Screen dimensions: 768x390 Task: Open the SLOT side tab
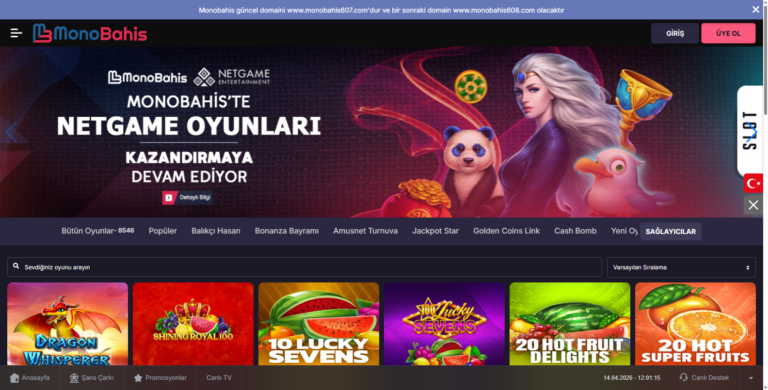click(x=749, y=131)
